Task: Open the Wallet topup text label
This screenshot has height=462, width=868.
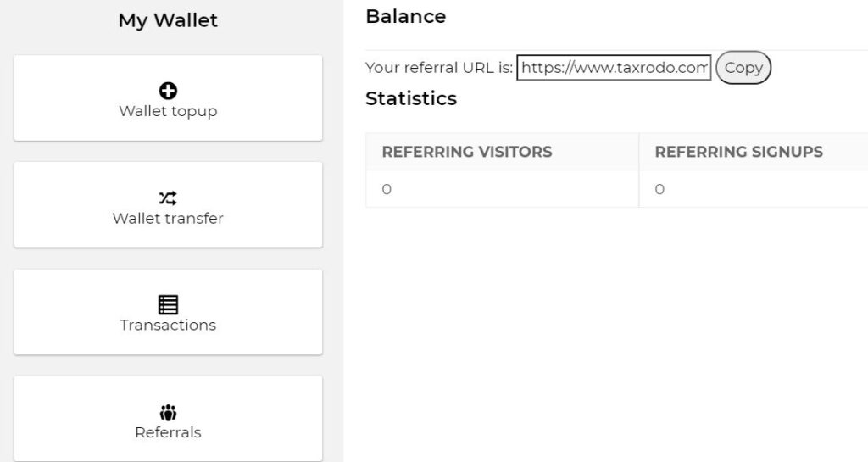Action: (x=168, y=111)
